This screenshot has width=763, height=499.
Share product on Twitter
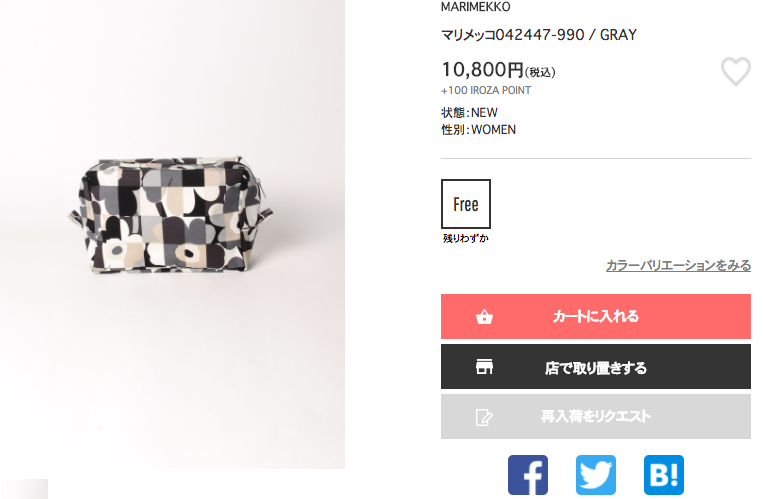click(x=596, y=475)
